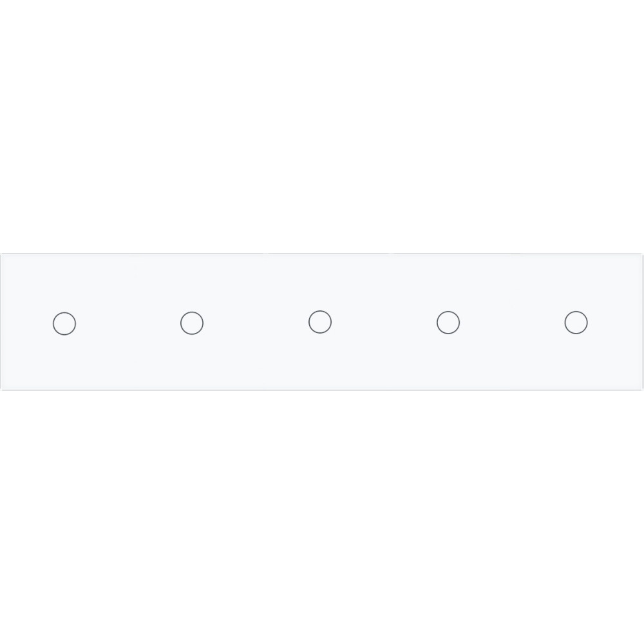This screenshot has height=644, width=644.
Task: Toggle the first switch circle on the panel
Action: click(64, 324)
